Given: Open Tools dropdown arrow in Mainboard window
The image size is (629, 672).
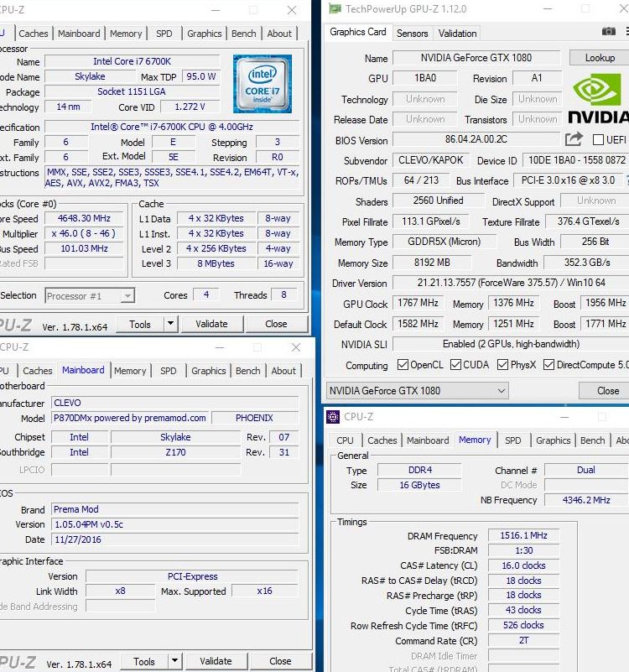Looking at the screenshot, I should pos(174,662).
